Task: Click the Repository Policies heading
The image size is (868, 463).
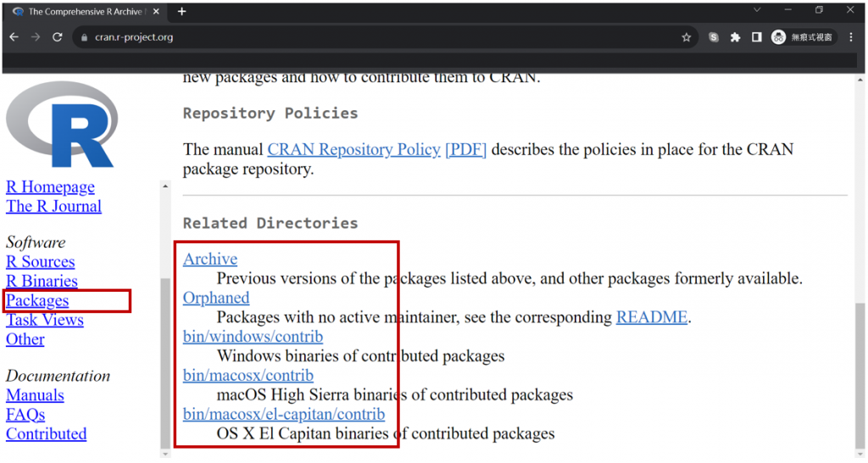Action: (x=270, y=114)
